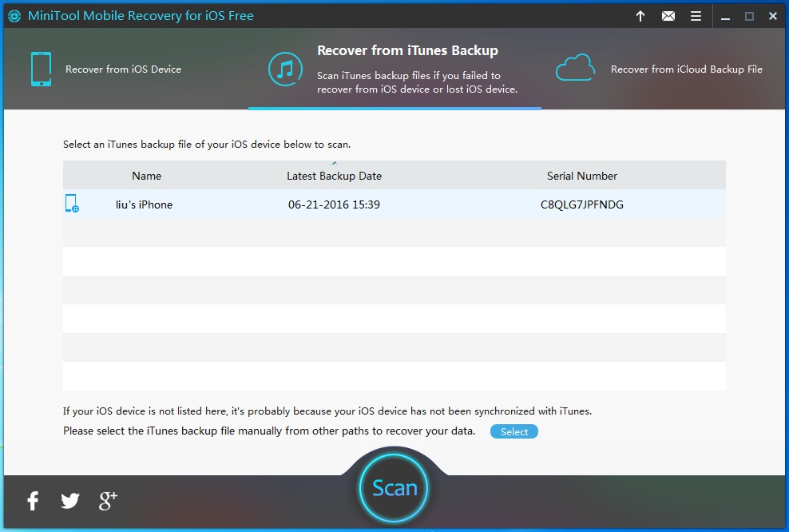Switch to Recover from iTunes Backup tab
The width and height of the screenshot is (789, 532).
tap(395, 69)
